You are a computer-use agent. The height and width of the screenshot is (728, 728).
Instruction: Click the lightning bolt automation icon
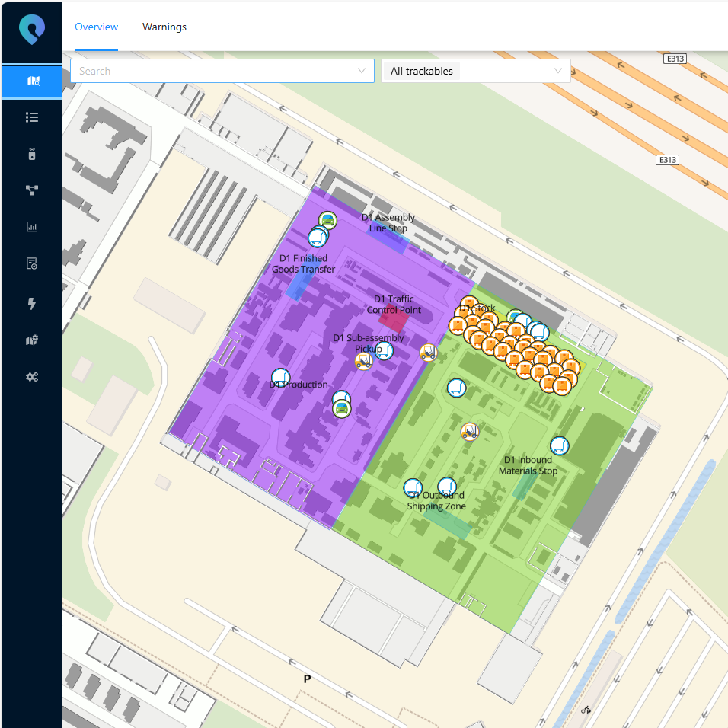(x=32, y=304)
